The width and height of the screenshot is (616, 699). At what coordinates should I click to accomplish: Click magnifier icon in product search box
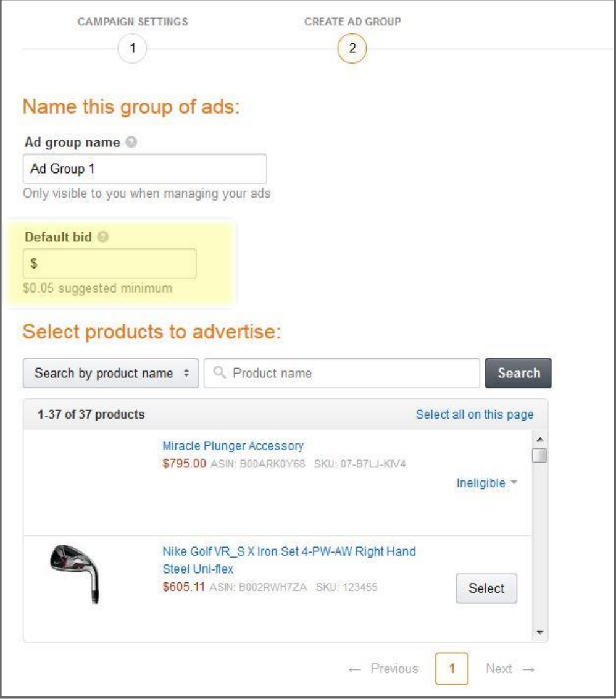219,372
